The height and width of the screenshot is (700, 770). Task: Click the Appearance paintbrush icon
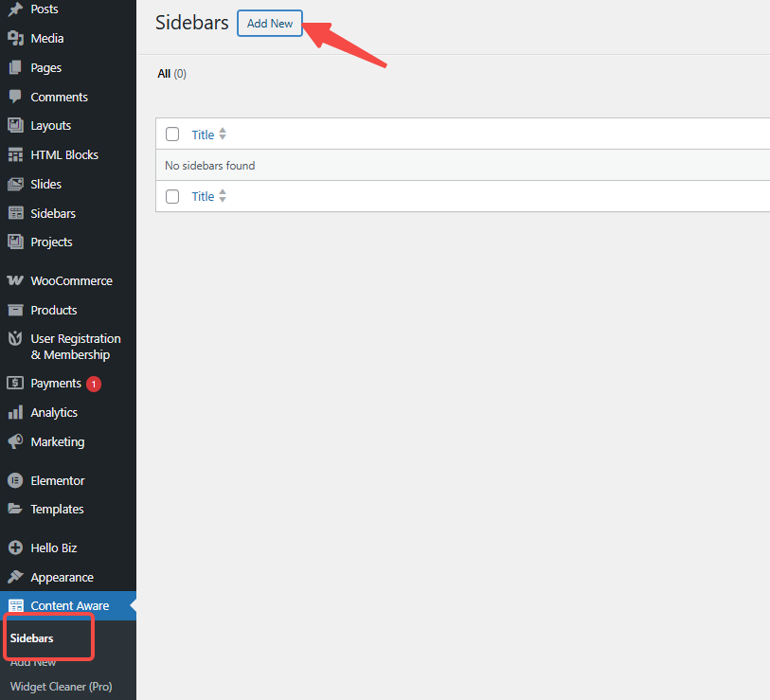coord(15,578)
